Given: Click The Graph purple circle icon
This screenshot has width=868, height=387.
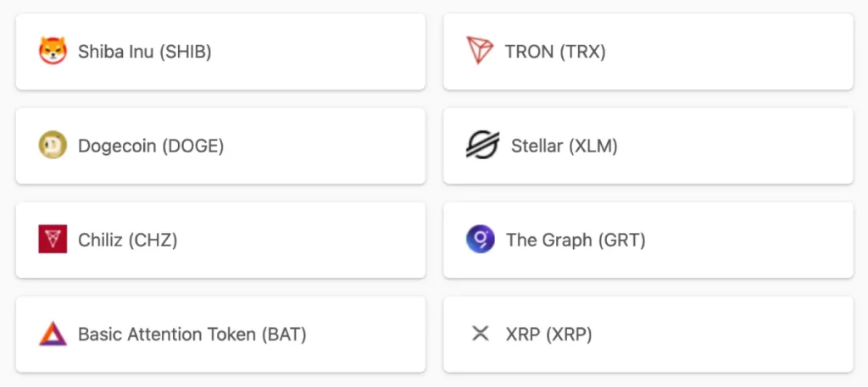Looking at the screenshot, I should coord(480,239).
